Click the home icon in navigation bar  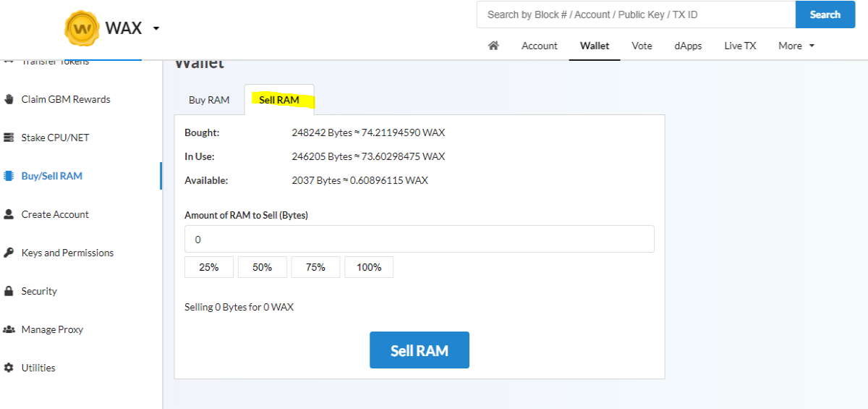(x=493, y=46)
